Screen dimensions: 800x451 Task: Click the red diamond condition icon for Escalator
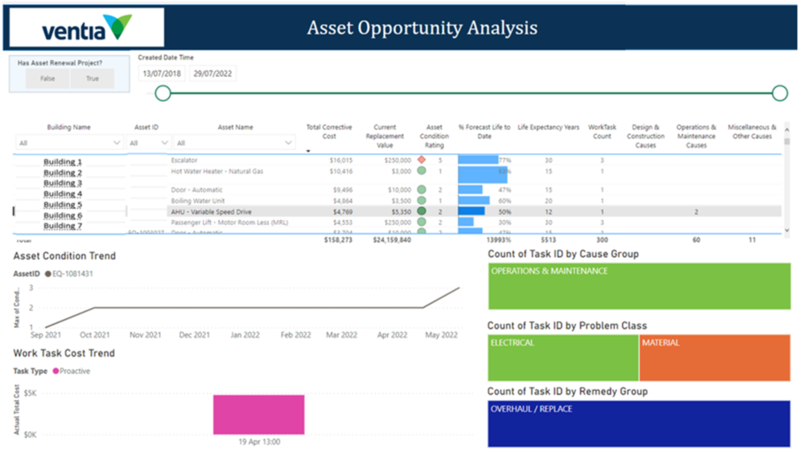[422, 160]
